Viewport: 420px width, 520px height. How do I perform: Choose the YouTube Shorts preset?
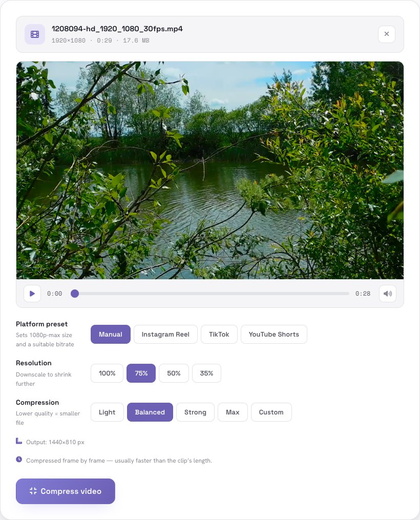(274, 334)
